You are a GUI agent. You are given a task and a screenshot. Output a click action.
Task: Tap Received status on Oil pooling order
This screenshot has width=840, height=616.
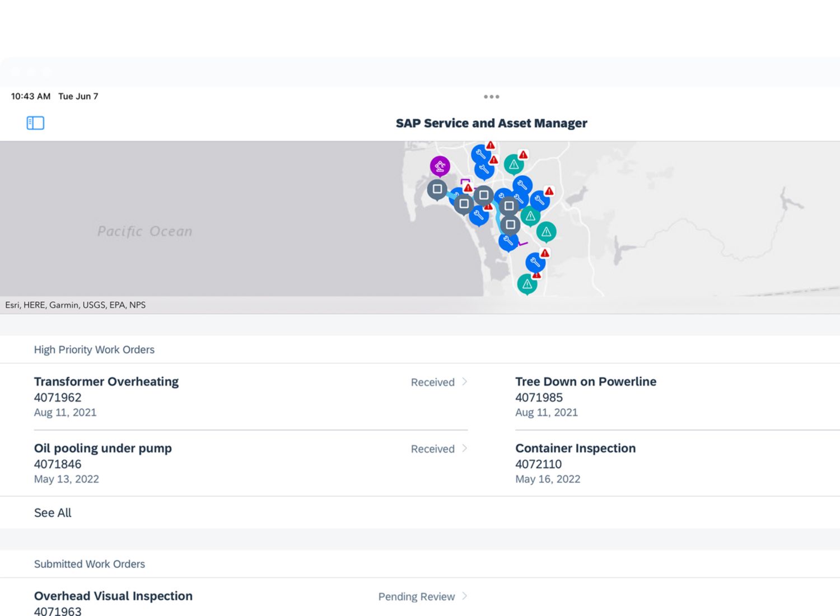point(432,449)
